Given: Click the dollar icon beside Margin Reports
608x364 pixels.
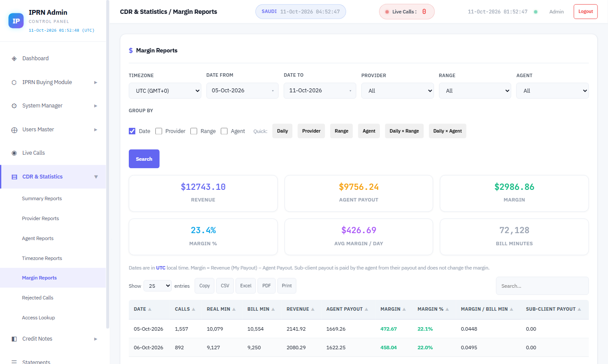Looking at the screenshot, I should (131, 50).
